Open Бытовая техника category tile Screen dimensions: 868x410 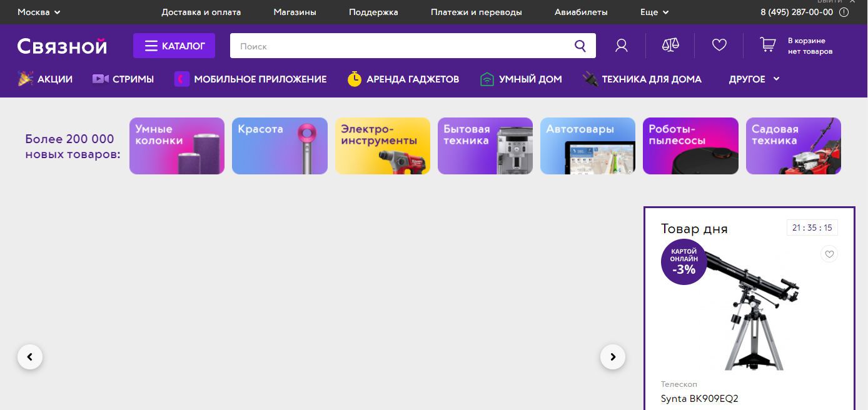pos(485,146)
